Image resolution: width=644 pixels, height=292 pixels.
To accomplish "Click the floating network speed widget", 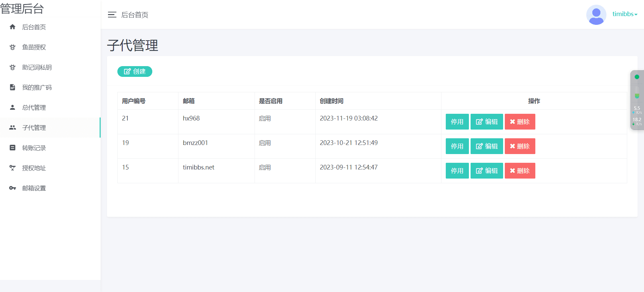I will 637,100.
